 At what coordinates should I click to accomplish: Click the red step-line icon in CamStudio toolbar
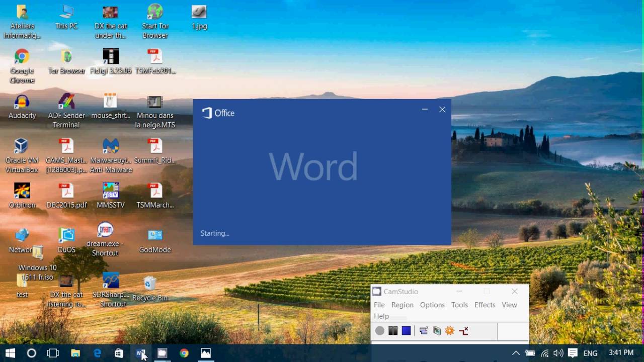tap(463, 331)
